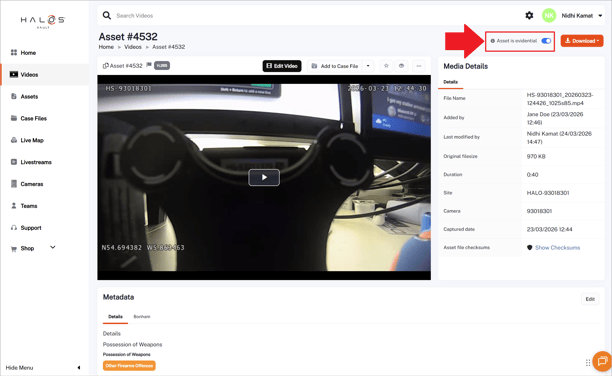Click the copy icon beside Asset #4532
The height and width of the screenshot is (376, 612).
105,66
